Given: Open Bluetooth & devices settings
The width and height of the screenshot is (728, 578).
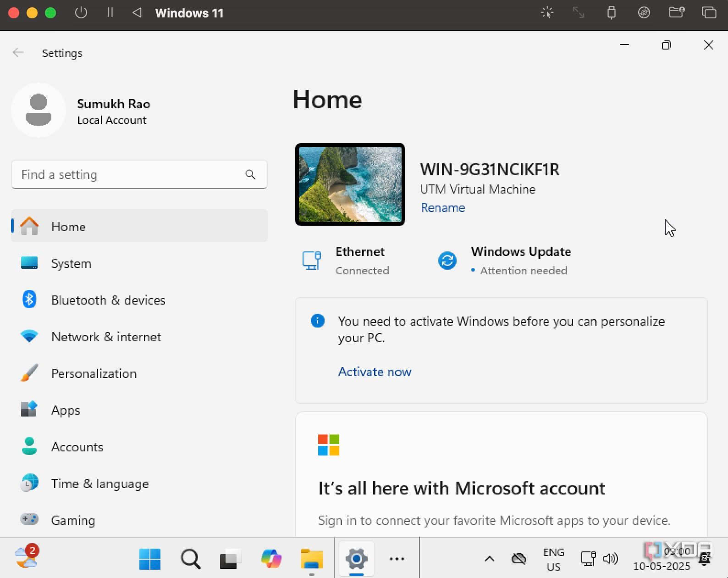Looking at the screenshot, I should click(x=108, y=300).
